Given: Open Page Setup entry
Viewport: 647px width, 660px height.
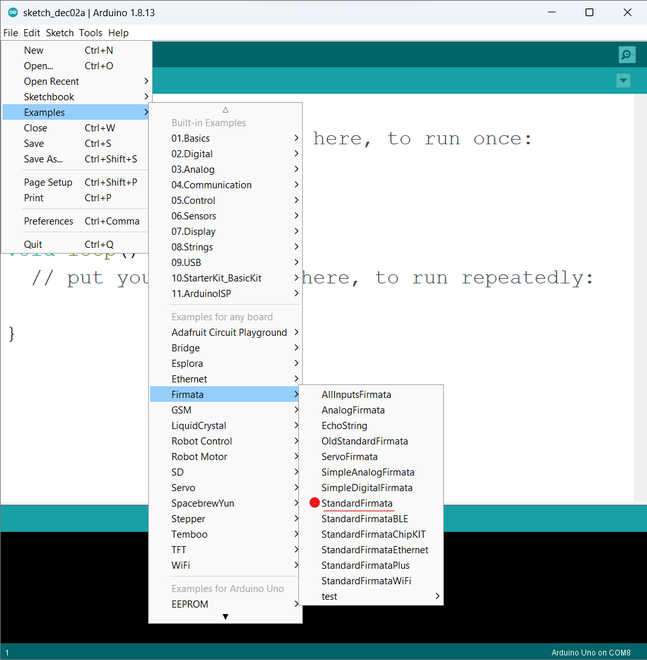Looking at the screenshot, I should tap(76, 182).
